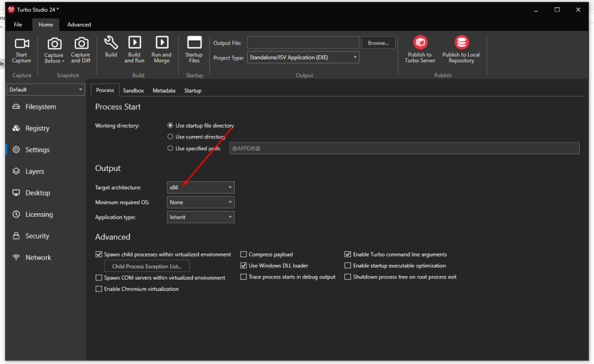Open the Target architecture x86 dropdown
This screenshot has width=594, height=364.
click(201, 188)
